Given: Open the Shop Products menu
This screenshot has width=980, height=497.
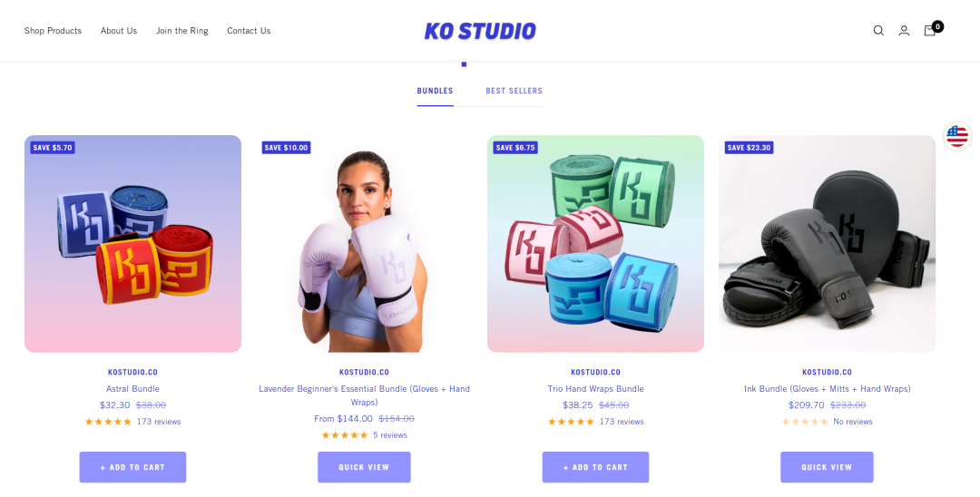Looking at the screenshot, I should coord(54,31).
